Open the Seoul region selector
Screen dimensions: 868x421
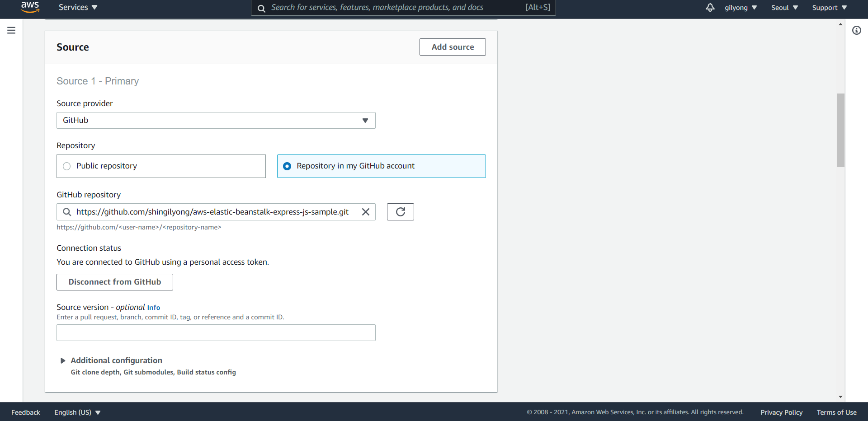click(784, 8)
